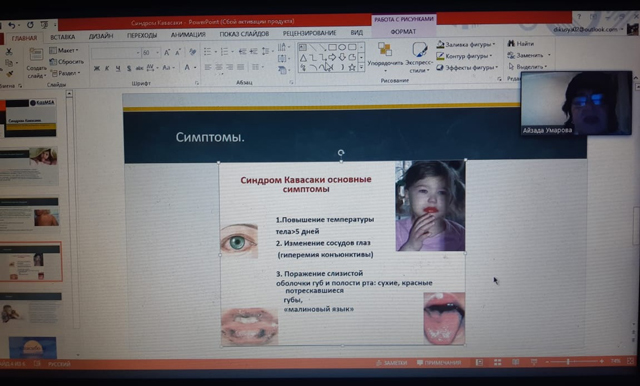The image size is (640, 386).
Task: Decrease font size with the smaller A icon
Action: pyautogui.click(x=178, y=52)
